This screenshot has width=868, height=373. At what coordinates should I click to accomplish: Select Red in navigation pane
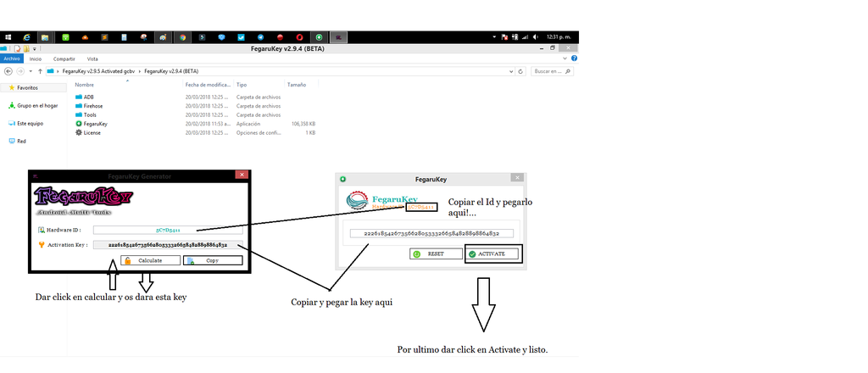point(17,141)
